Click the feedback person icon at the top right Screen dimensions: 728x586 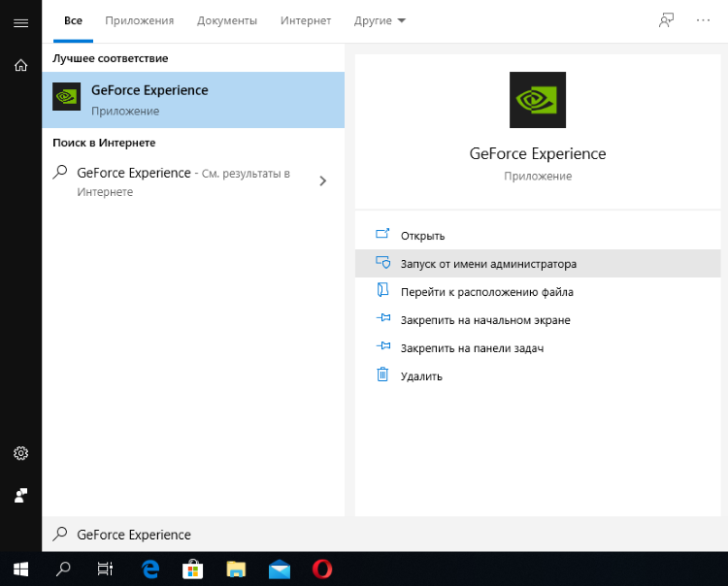point(666,20)
